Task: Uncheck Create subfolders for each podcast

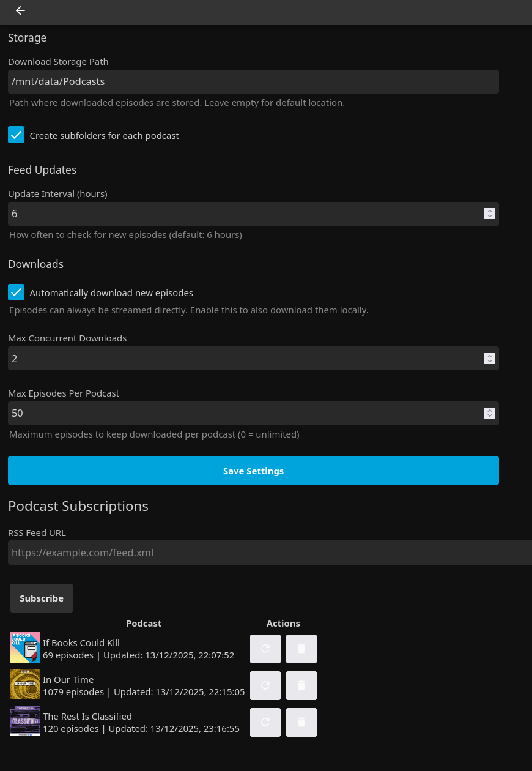Action: click(16, 135)
